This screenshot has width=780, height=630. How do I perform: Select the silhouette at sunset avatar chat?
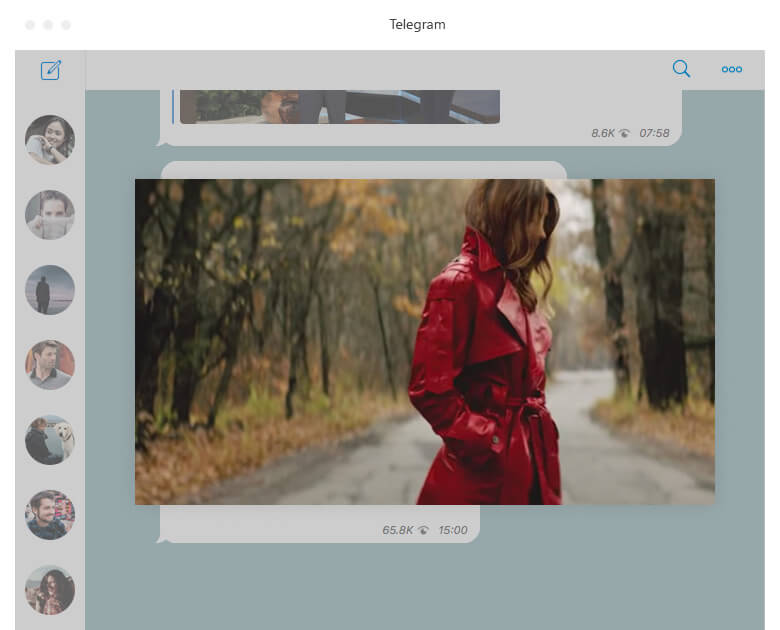tap(50, 290)
